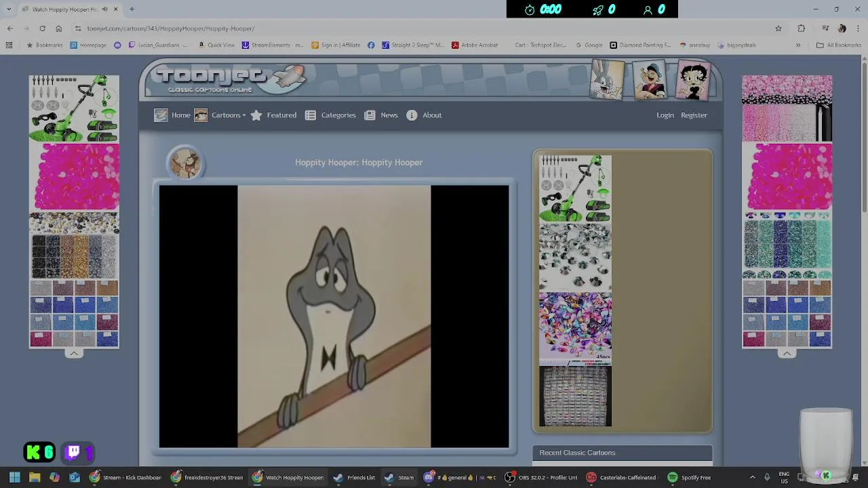Click the Register link
The width and height of the screenshot is (868, 488).
[x=694, y=115]
